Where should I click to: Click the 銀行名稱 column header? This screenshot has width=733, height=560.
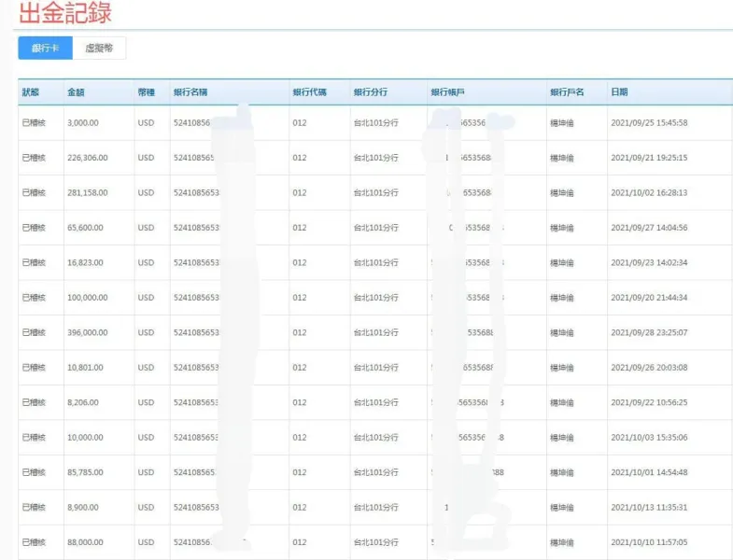[x=190, y=92]
